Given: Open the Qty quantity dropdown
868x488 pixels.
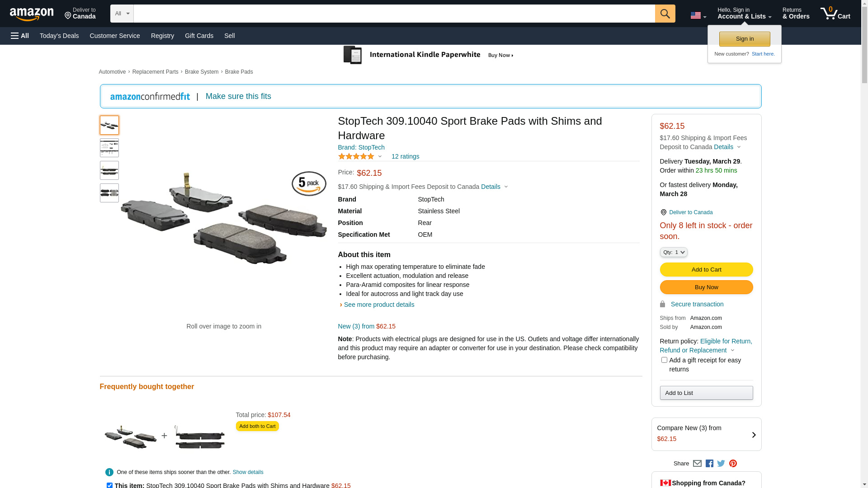Looking at the screenshot, I should [x=674, y=252].
